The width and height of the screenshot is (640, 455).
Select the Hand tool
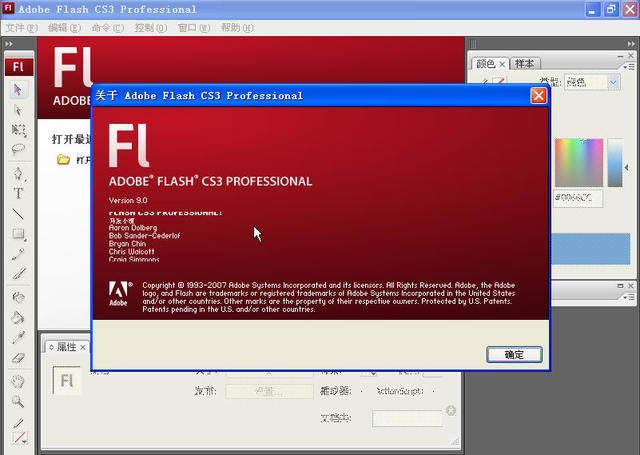tap(18, 382)
